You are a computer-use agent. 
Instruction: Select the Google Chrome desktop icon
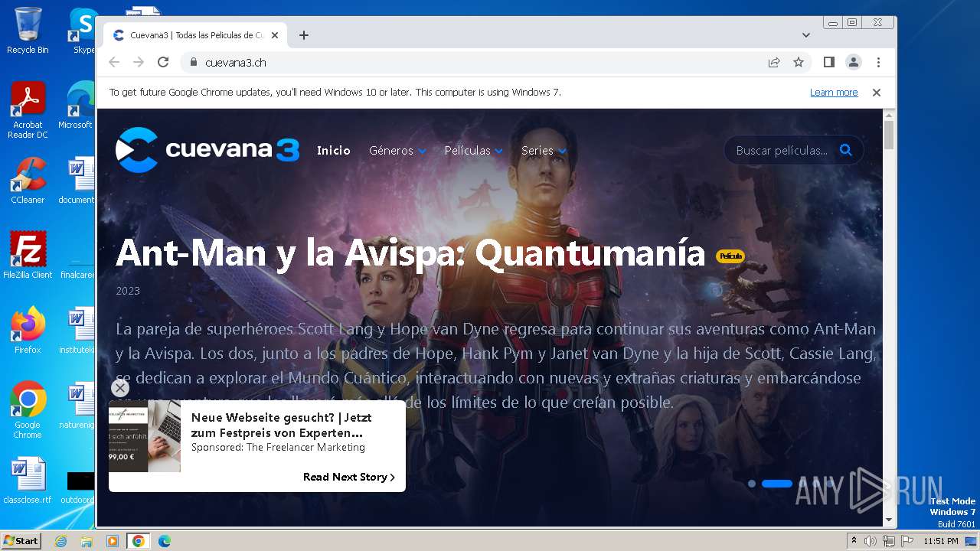(28, 409)
